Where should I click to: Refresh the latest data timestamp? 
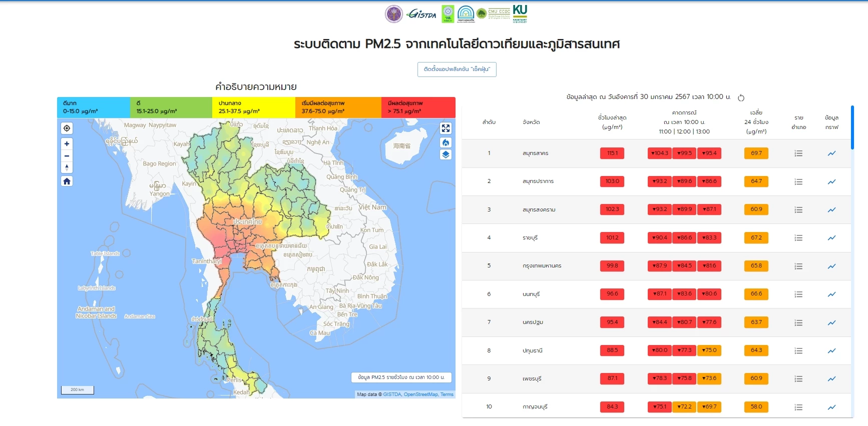pyautogui.click(x=741, y=97)
